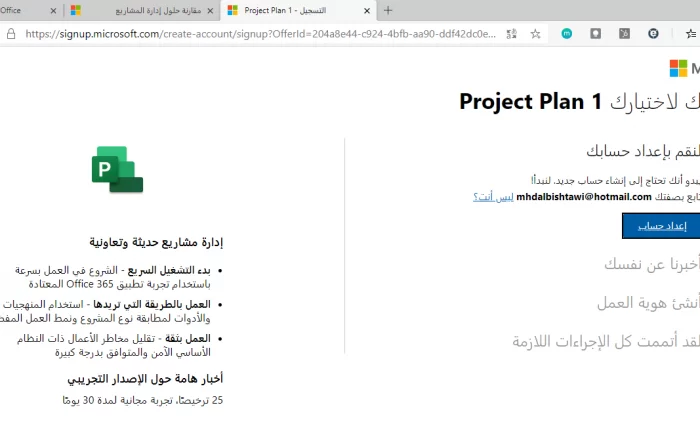Viewport: 700px width, 441px height.
Task: Open the translate page icon in address bar
Action: (512, 34)
